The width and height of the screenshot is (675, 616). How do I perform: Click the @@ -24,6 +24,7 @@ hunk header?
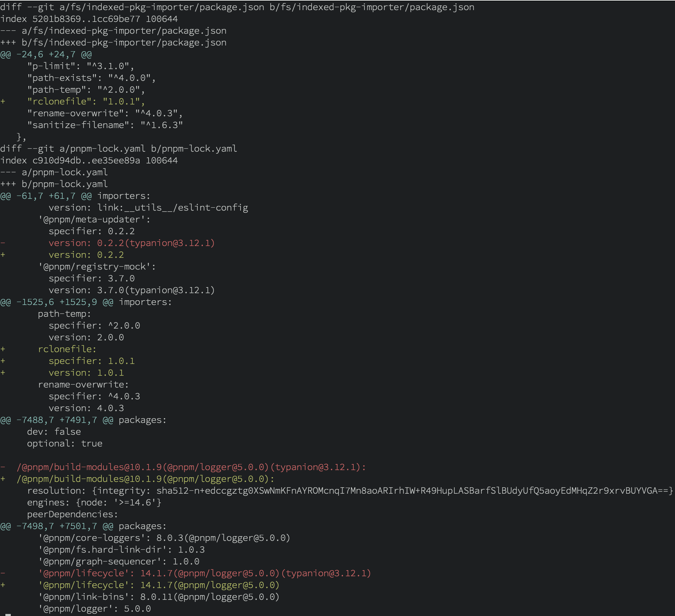[46, 54]
